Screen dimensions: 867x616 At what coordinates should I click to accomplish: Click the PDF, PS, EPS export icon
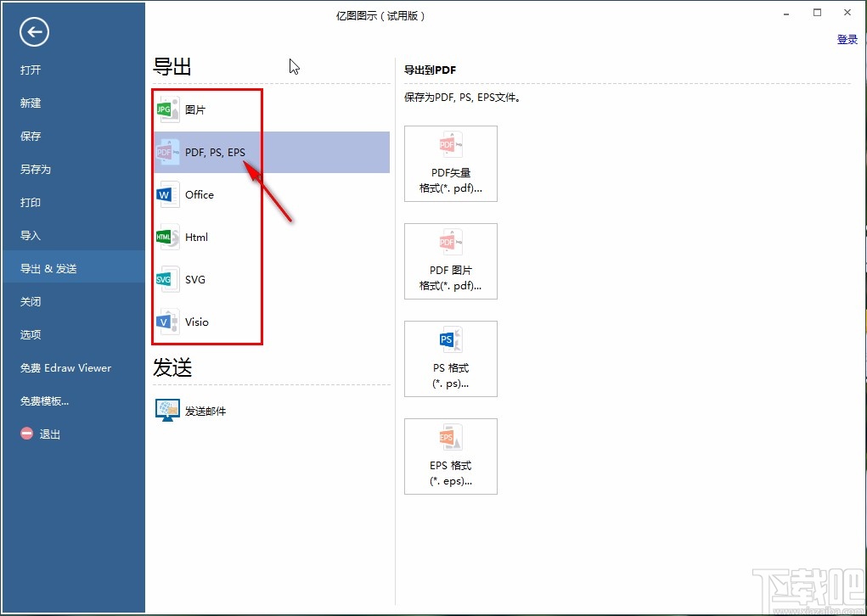pyautogui.click(x=166, y=151)
